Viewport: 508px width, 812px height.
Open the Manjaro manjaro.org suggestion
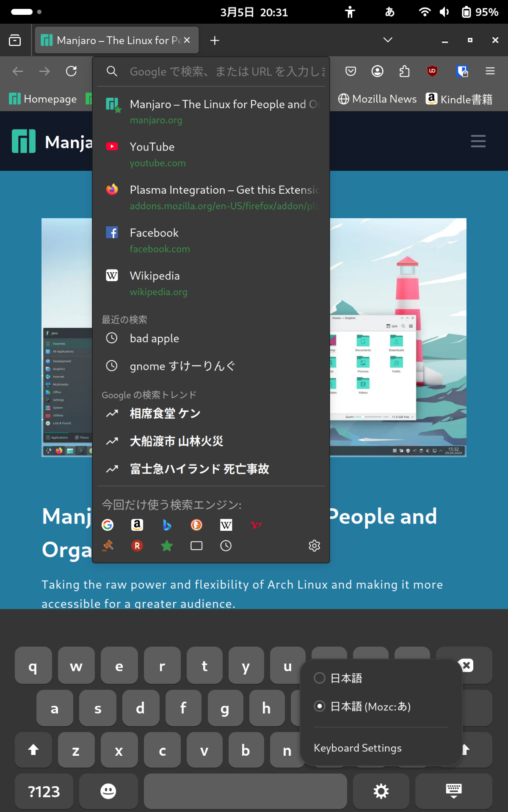[211, 112]
